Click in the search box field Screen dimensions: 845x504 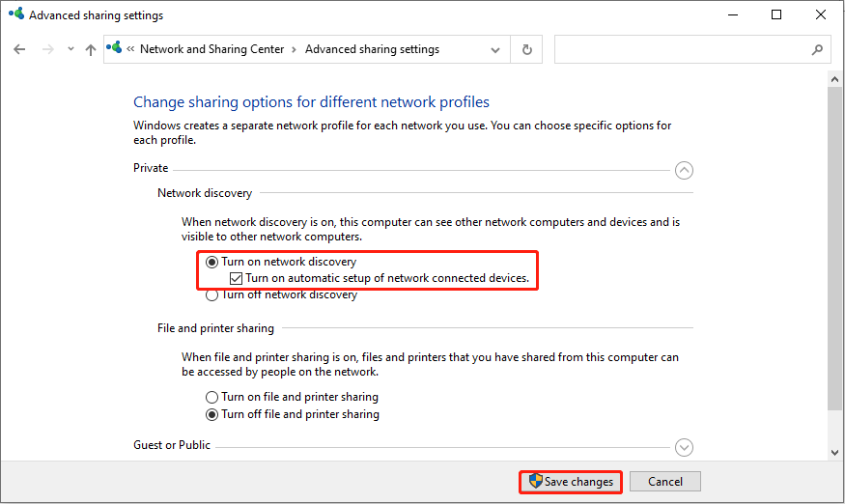[681, 49]
